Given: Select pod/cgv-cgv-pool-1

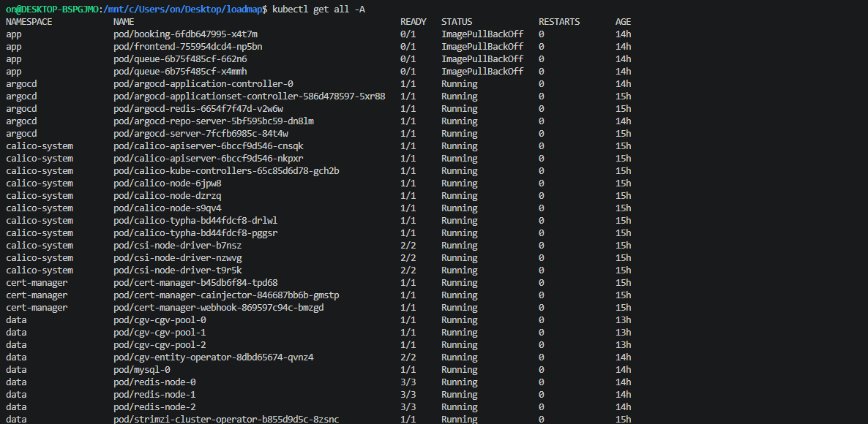Looking at the screenshot, I should point(160,332).
